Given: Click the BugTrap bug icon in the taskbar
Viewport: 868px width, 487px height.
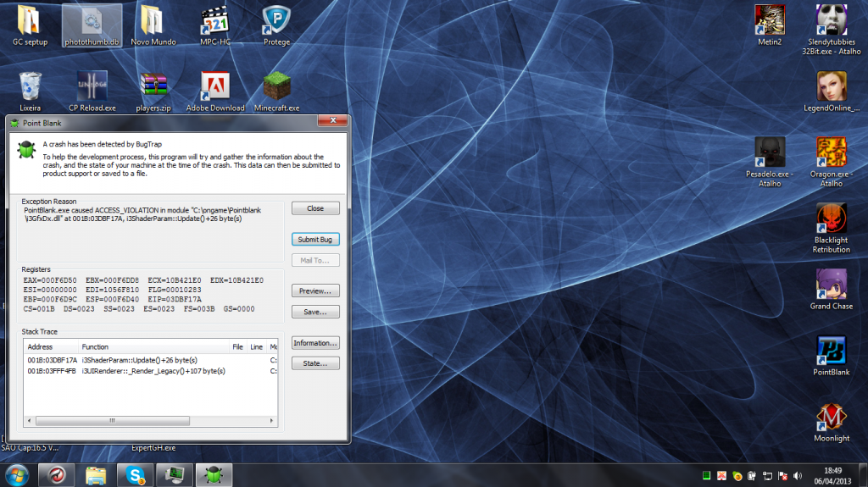Looking at the screenshot, I should click(x=213, y=474).
